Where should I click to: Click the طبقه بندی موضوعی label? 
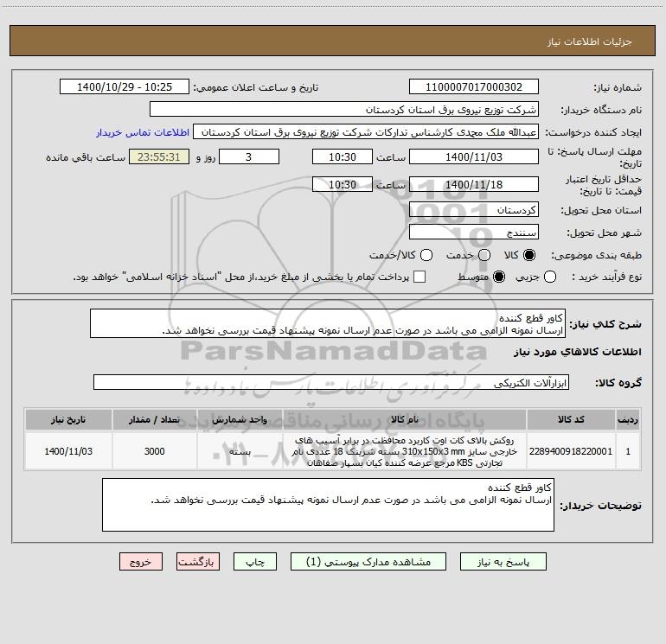[596, 255]
